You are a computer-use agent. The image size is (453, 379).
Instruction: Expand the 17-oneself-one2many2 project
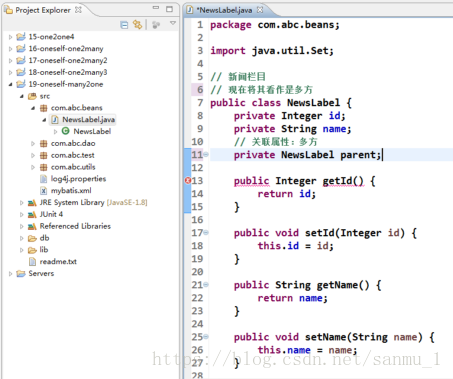coord(10,61)
